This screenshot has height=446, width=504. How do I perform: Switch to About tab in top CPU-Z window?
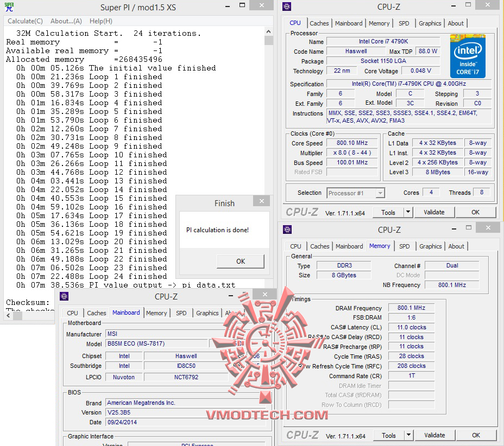(456, 23)
